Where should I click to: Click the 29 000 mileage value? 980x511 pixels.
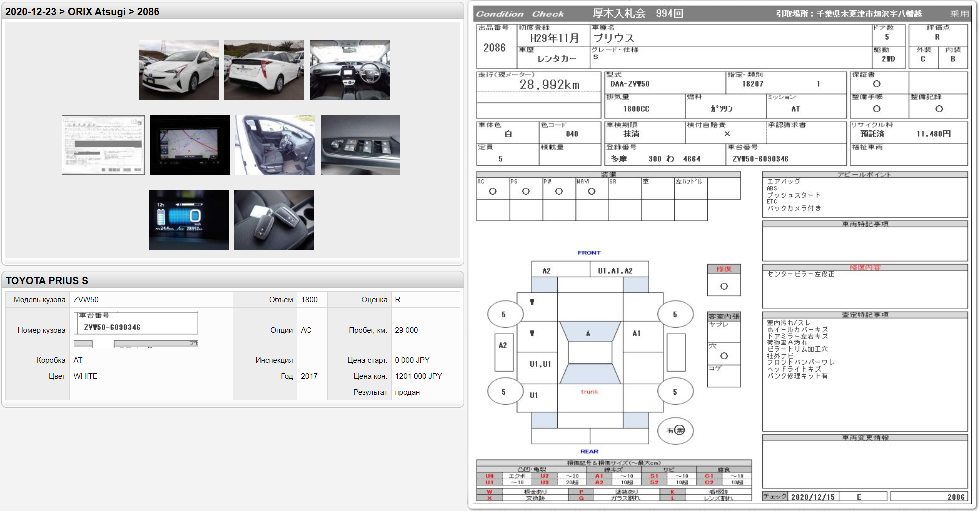coord(406,330)
